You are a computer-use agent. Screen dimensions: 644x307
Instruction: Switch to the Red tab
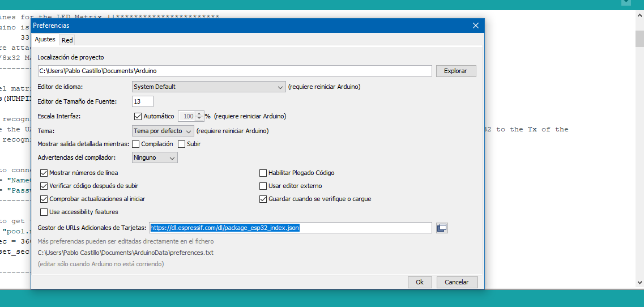(x=67, y=40)
